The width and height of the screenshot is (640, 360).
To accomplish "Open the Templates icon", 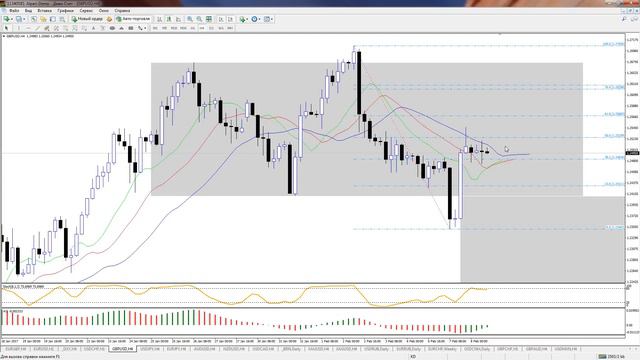I will pyautogui.click(x=267, y=19).
